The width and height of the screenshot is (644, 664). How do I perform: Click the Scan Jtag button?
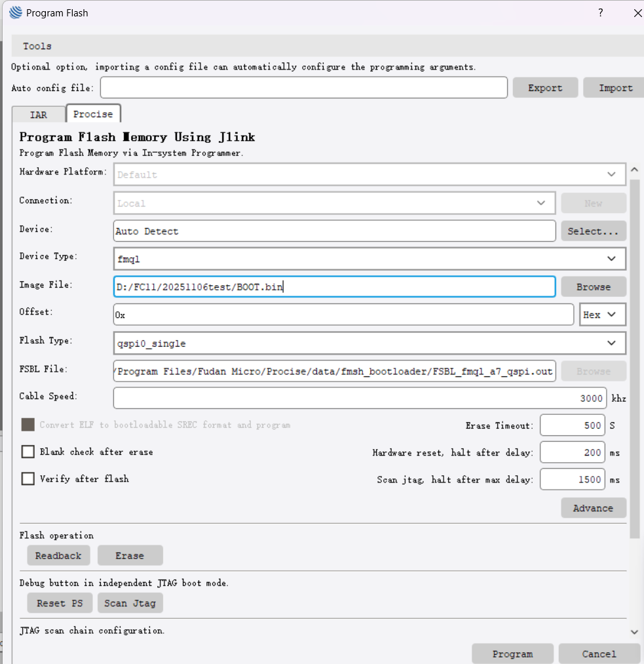pyautogui.click(x=130, y=603)
